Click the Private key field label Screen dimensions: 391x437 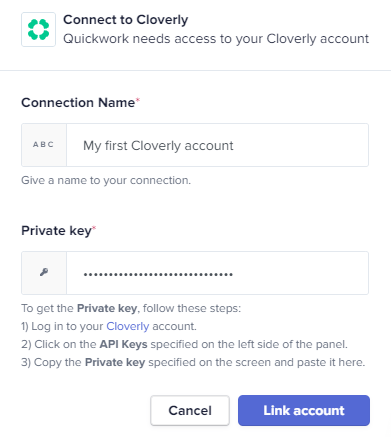pos(56,231)
